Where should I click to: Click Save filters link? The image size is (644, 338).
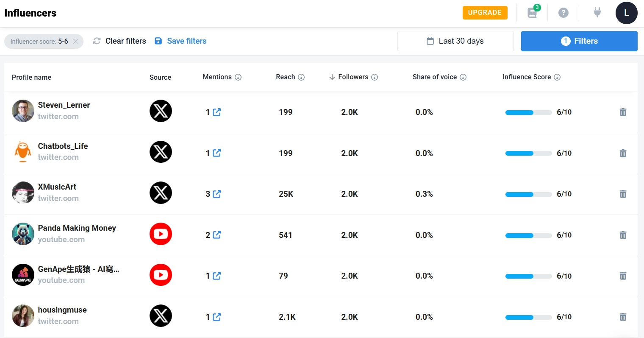coord(186,41)
